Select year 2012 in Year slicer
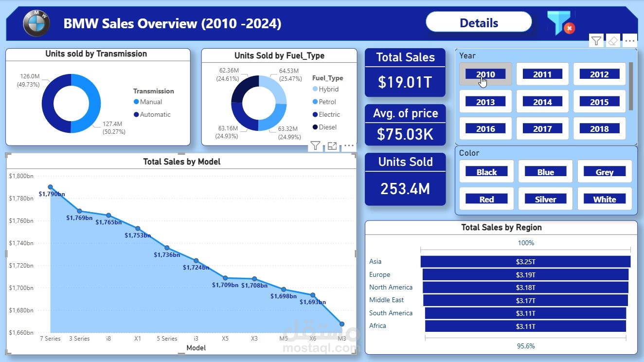Screen dimensions: 644x362 (x=599, y=74)
